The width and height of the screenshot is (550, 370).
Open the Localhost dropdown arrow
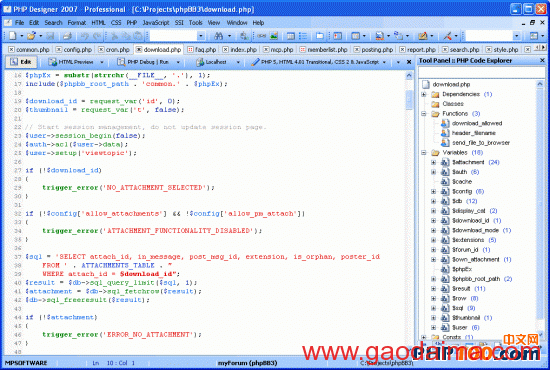tap(238, 62)
